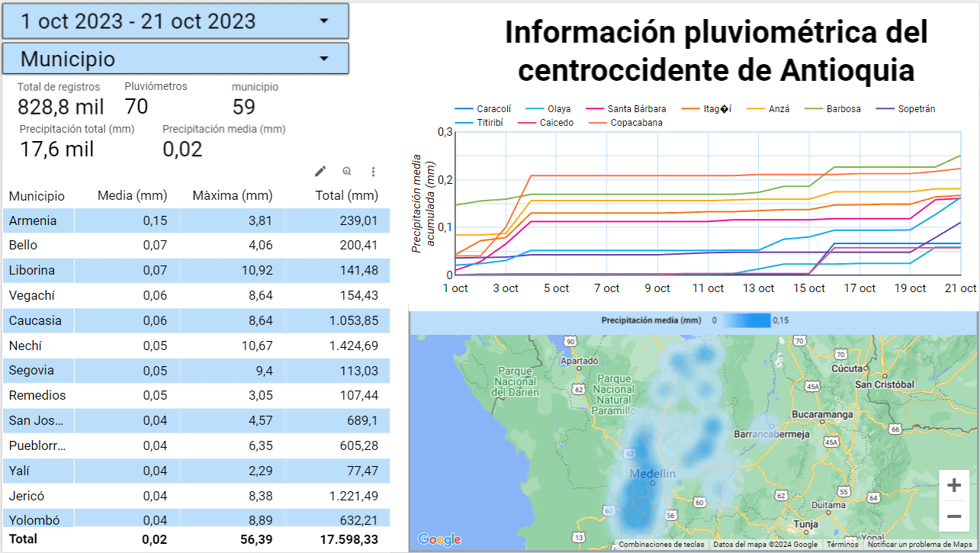This screenshot has height=553, width=980.
Task: Toggle Caicedo series in the legend
Action: coord(546,122)
